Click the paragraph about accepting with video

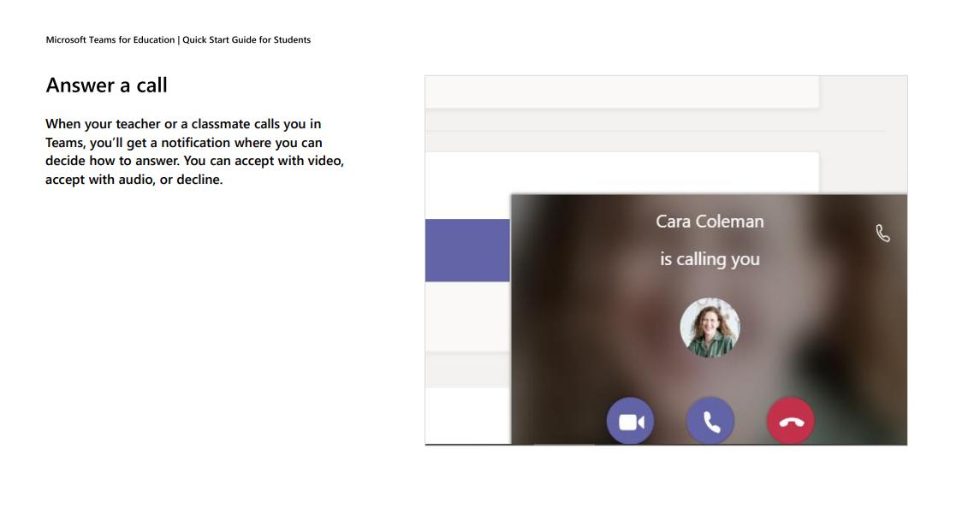(195, 151)
